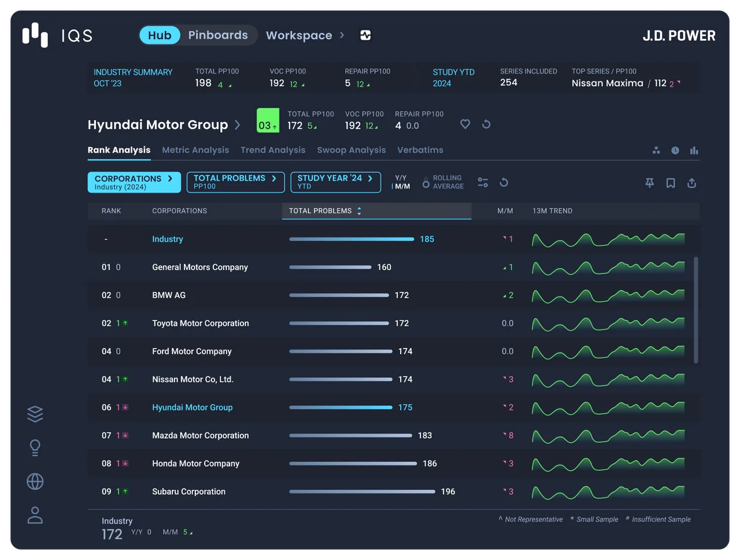Screen dimensions: 740x560
Task: Toggle the Rolling Average option
Action: 443,183
